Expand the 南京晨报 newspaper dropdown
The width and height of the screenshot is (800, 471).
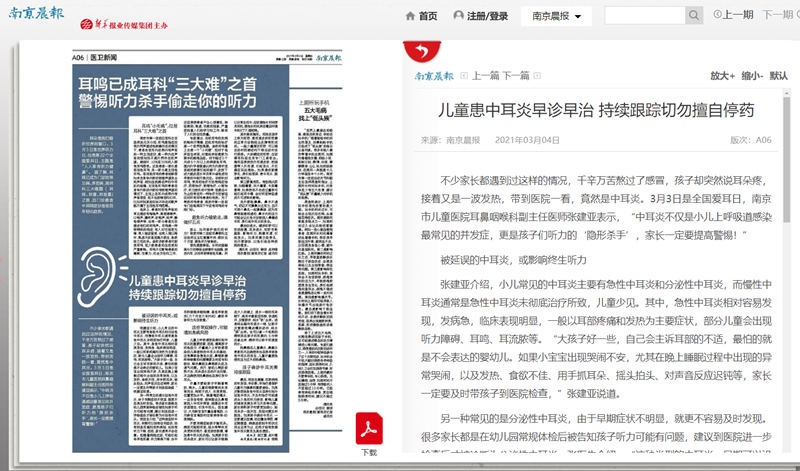(x=556, y=16)
